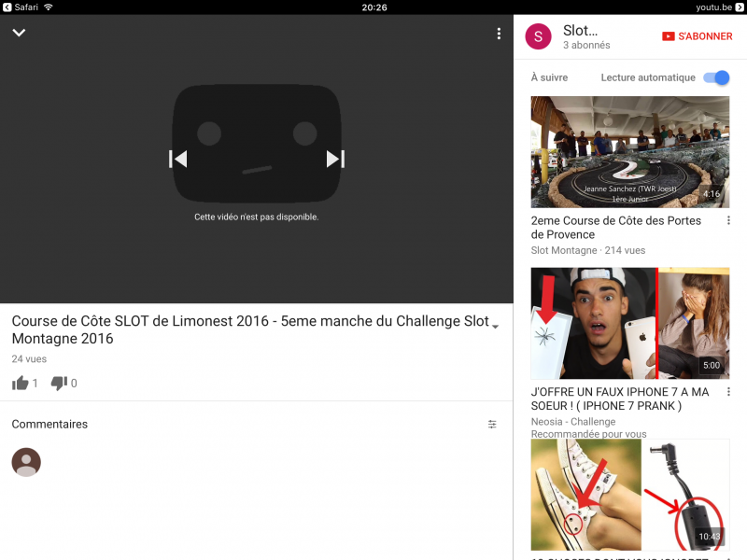747x560 pixels.
Task: Skip to the previous video
Action: (x=177, y=160)
